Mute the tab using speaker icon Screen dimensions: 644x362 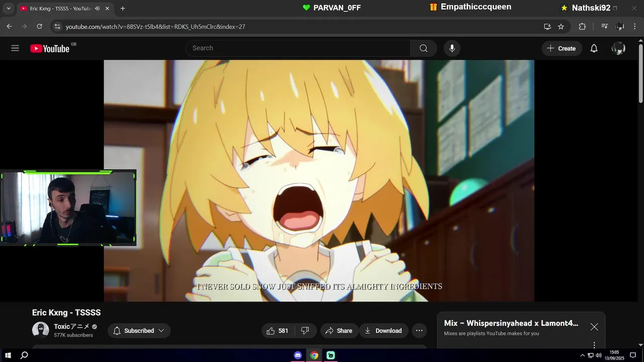click(x=97, y=9)
